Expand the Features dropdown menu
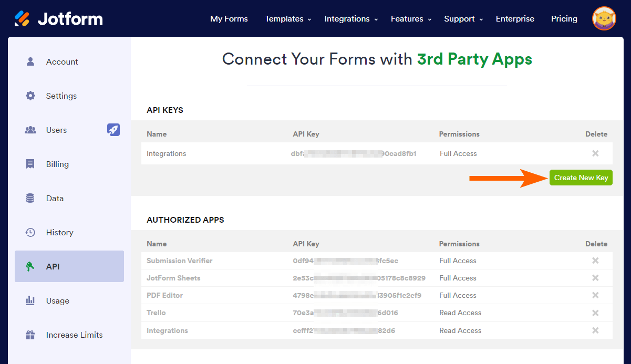The width and height of the screenshot is (631, 364). [x=411, y=19]
